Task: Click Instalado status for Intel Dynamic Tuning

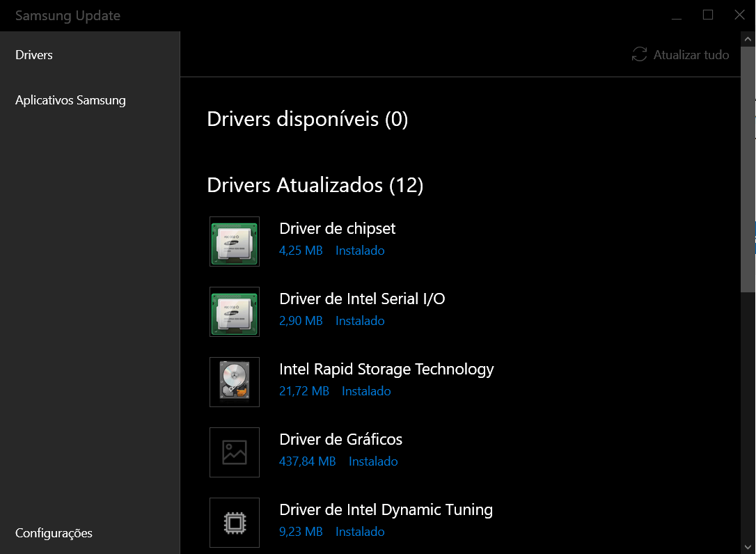Action: 360,532
